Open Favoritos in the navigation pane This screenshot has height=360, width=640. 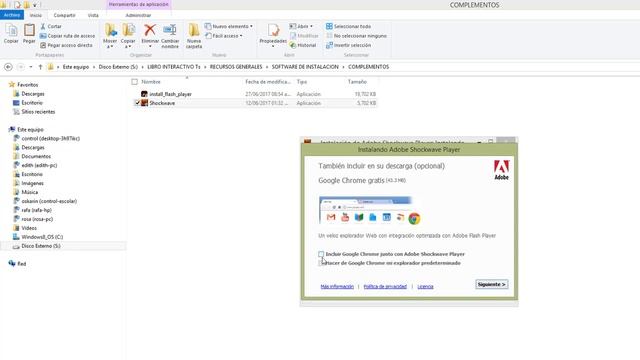(27, 85)
